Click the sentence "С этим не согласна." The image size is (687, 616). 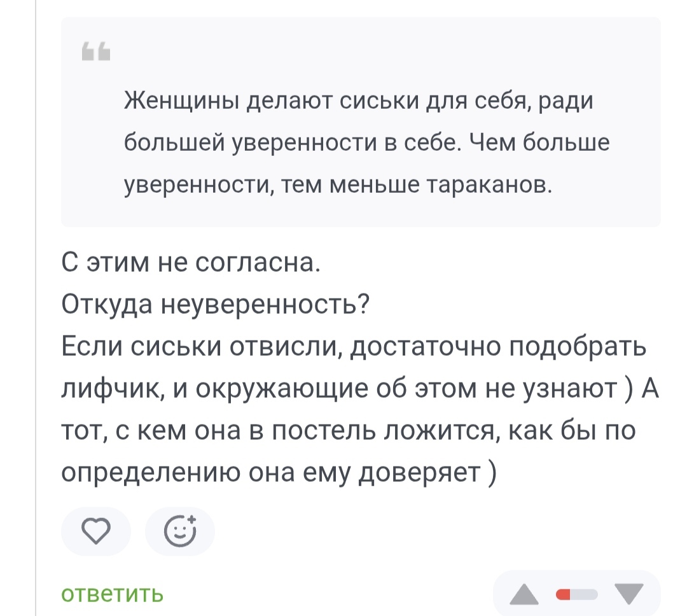[191, 263]
